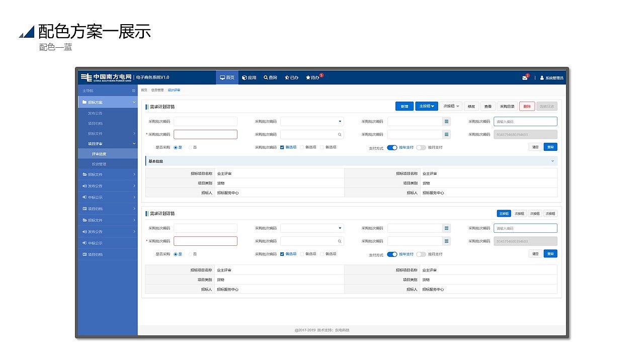Click the search magnifier in upper panel field
This screenshot has height=362, width=644.
(340, 134)
